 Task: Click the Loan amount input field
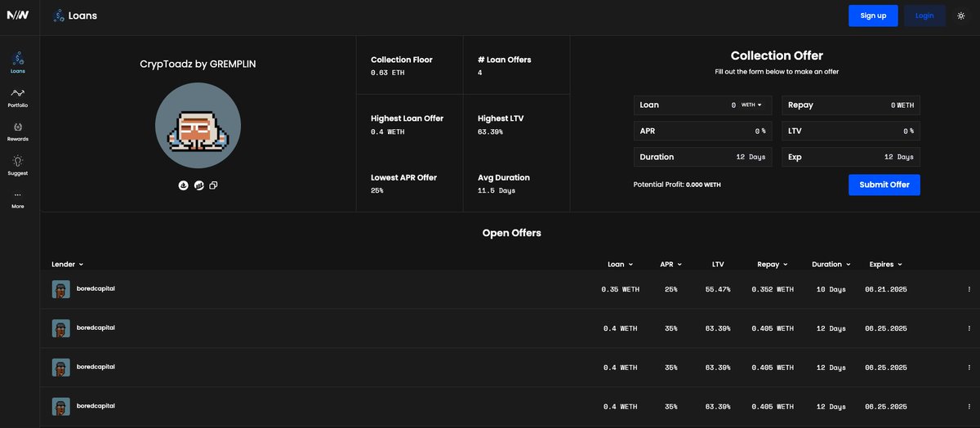tap(703, 105)
